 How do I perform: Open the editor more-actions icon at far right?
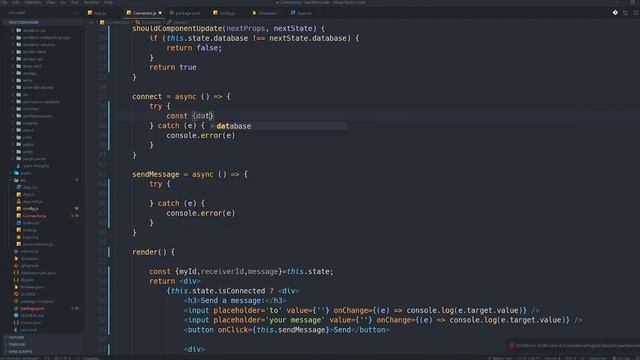(636, 13)
